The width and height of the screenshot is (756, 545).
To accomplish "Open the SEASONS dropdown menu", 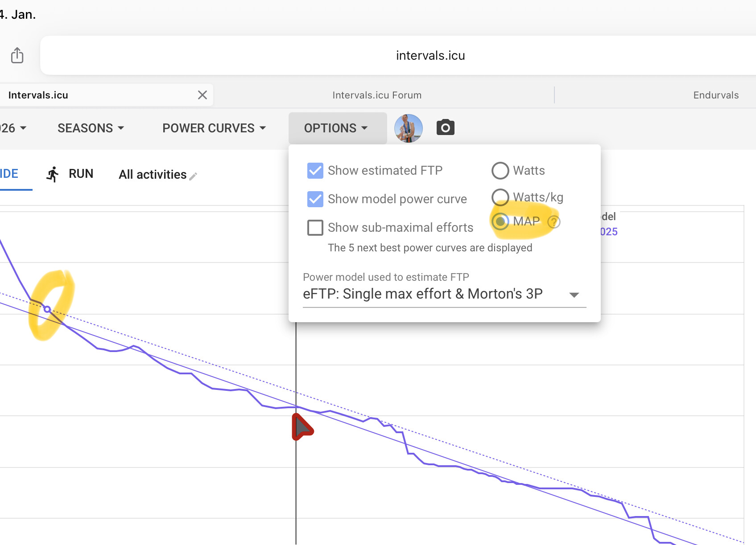I will coord(91,128).
